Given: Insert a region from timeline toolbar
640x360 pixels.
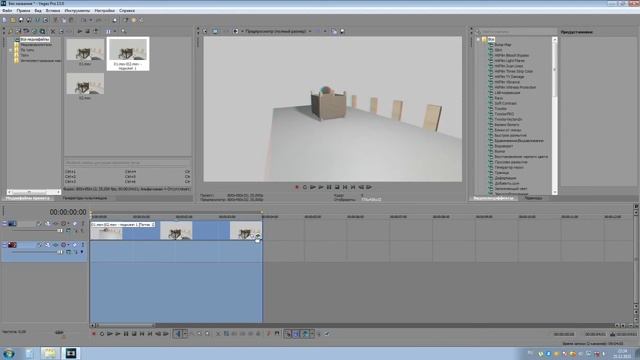Looking at the screenshot, I should (277, 334).
